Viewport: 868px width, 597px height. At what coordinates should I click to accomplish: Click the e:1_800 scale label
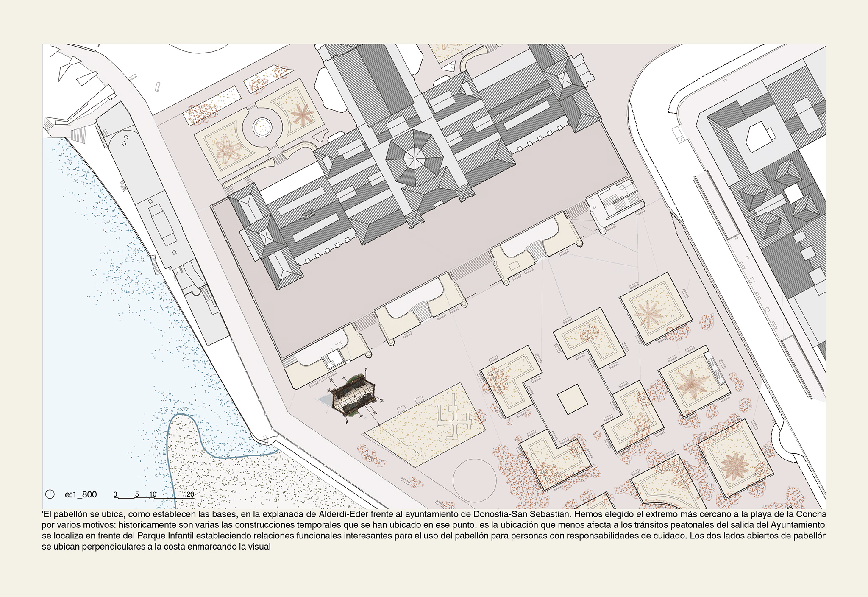click(x=81, y=494)
